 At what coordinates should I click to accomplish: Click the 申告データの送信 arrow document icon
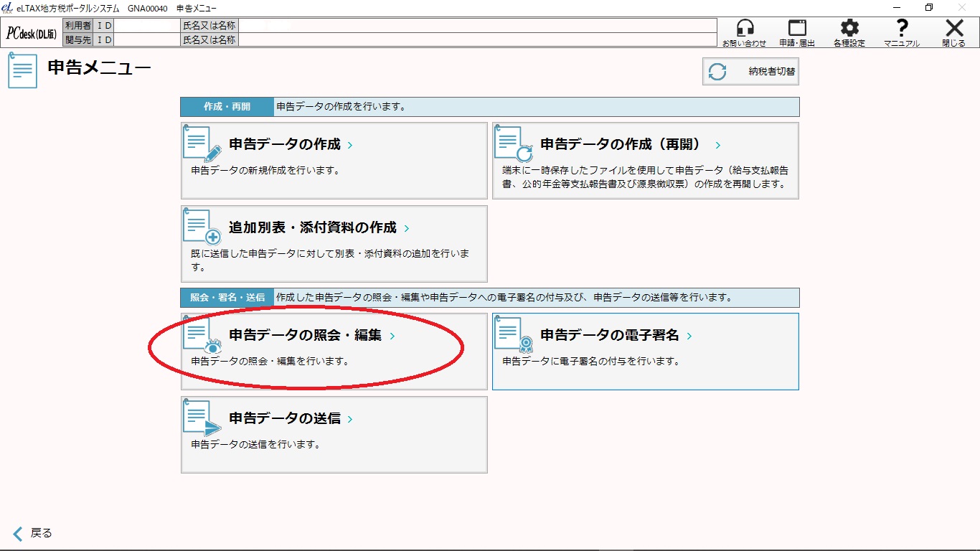tap(202, 418)
